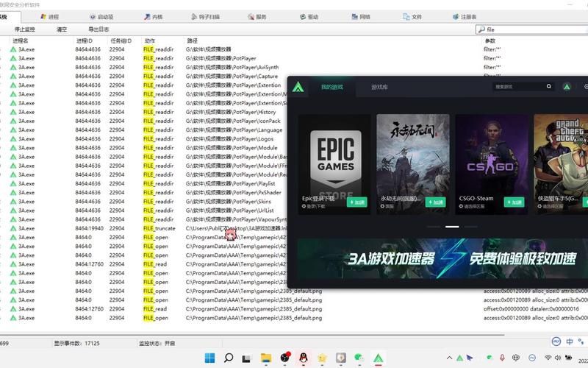Open File Explorer from the taskbar
This screenshot has height=368, width=588.
click(x=266, y=358)
